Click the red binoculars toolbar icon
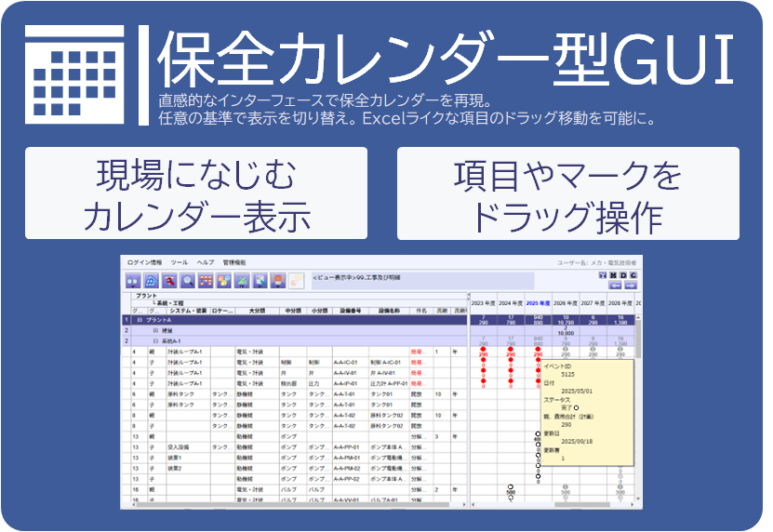The image size is (773, 532). [170, 279]
